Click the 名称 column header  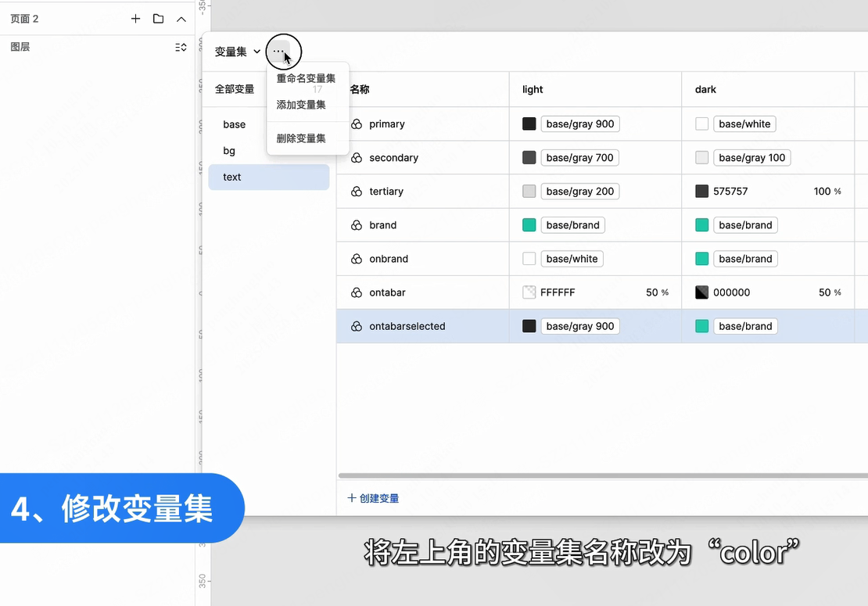[x=360, y=90]
